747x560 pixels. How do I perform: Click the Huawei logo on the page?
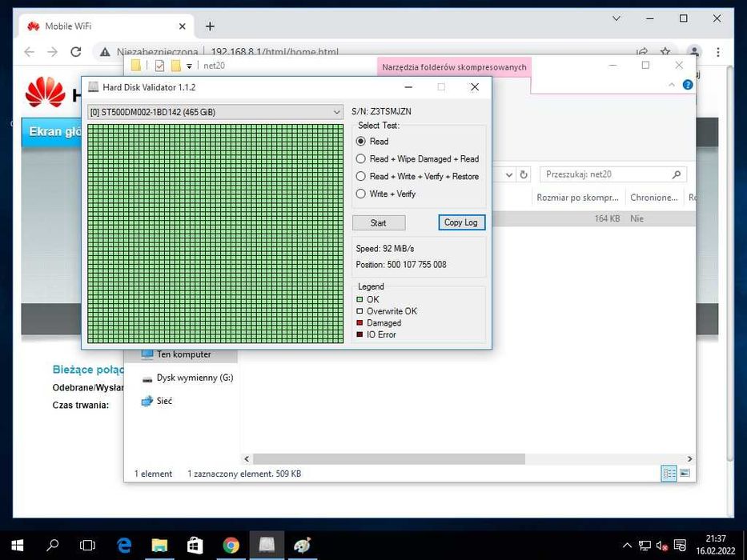tap(45, 92)
